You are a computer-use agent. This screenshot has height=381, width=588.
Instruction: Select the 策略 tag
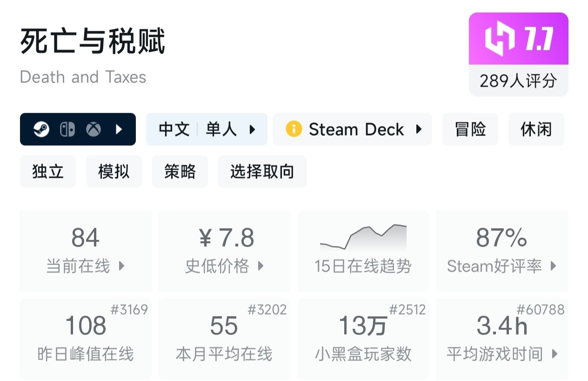(x=180, y=172)
